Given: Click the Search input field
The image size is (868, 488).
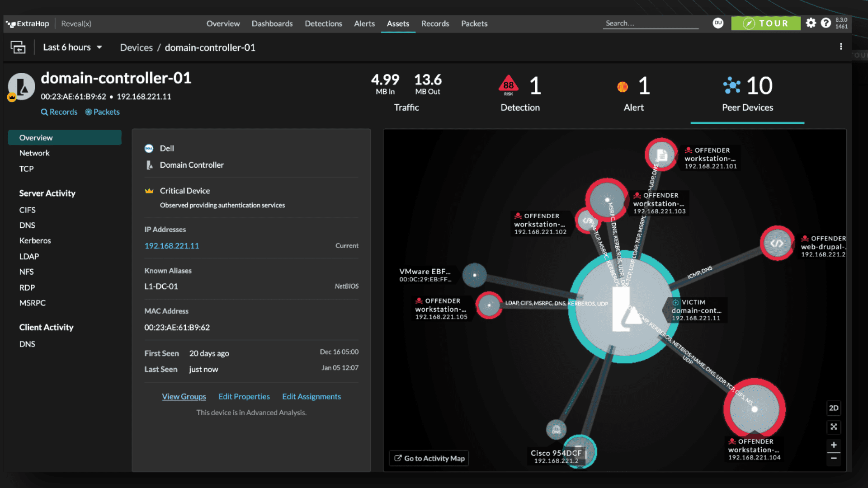Looking at the screenshot, I should pos(650,23).
